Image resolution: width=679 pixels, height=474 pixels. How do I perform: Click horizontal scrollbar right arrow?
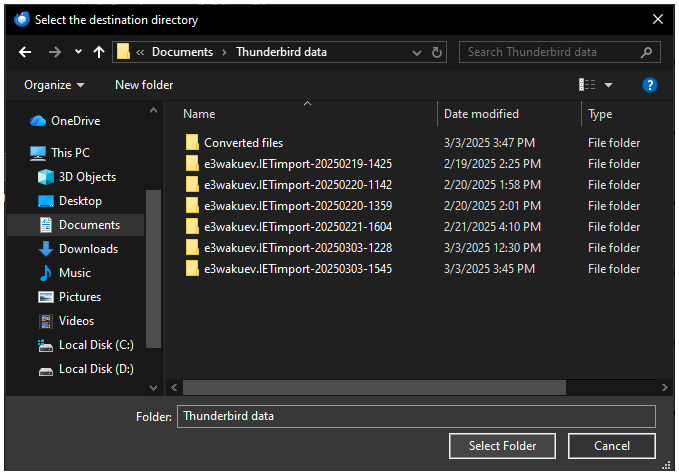(x=665, y=387)
